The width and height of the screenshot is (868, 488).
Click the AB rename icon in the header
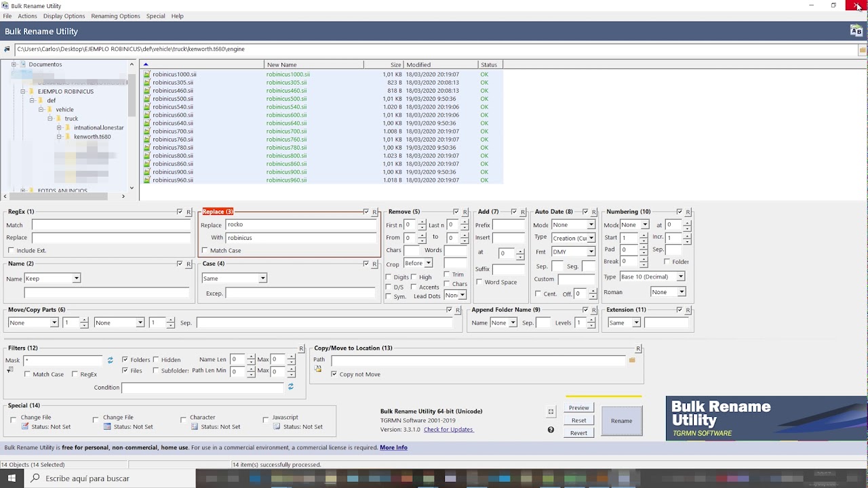[x=856, y=30]
